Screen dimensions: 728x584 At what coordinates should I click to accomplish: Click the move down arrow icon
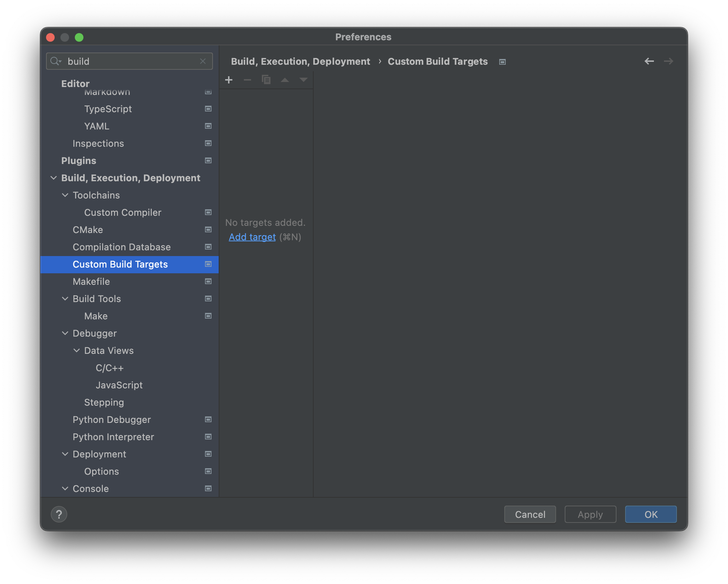point(304,80)
